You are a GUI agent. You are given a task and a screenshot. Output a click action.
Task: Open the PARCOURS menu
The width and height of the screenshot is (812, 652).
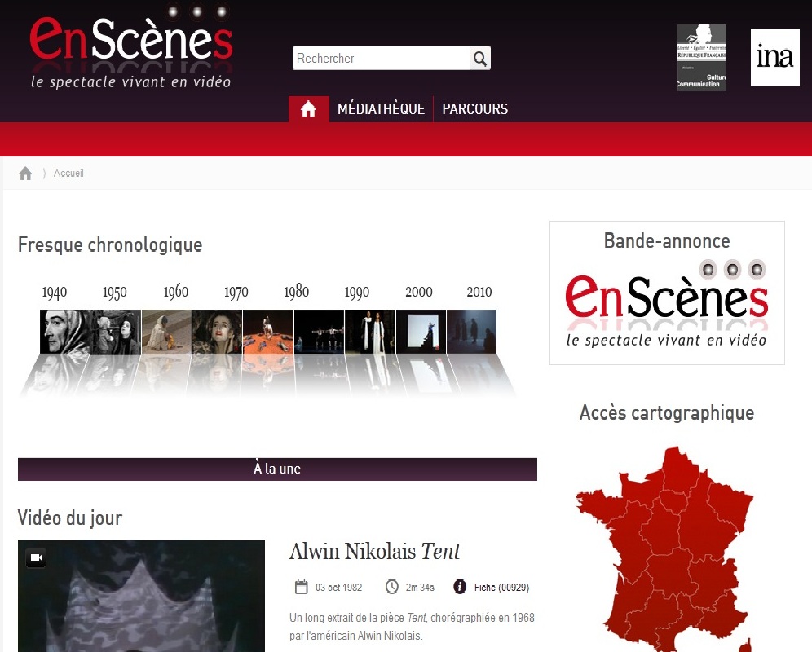pos(474,108)
